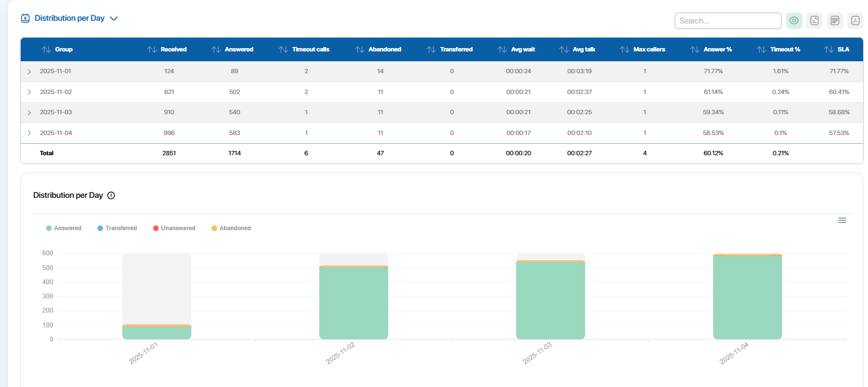Open the chart hamburger menu
This screenshot has width=868, height=387.
tap(842, 220)
